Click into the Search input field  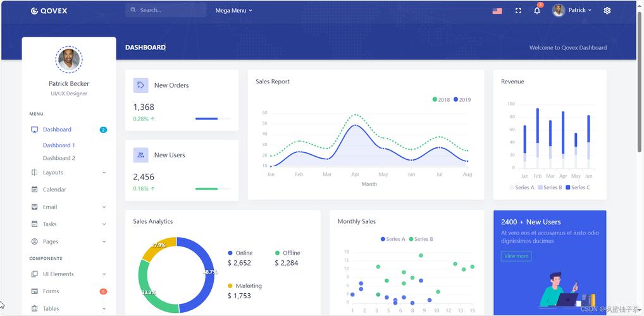click(x=170, y=10)
